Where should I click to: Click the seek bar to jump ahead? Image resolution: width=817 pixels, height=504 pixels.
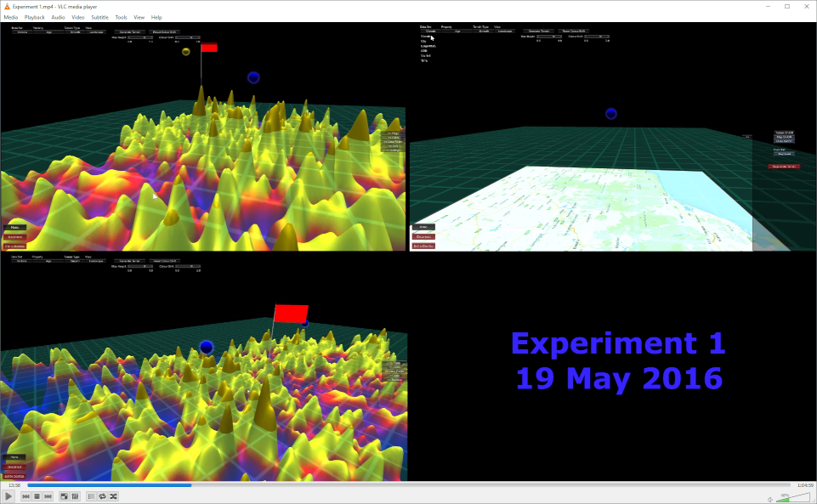pos(510,485)
